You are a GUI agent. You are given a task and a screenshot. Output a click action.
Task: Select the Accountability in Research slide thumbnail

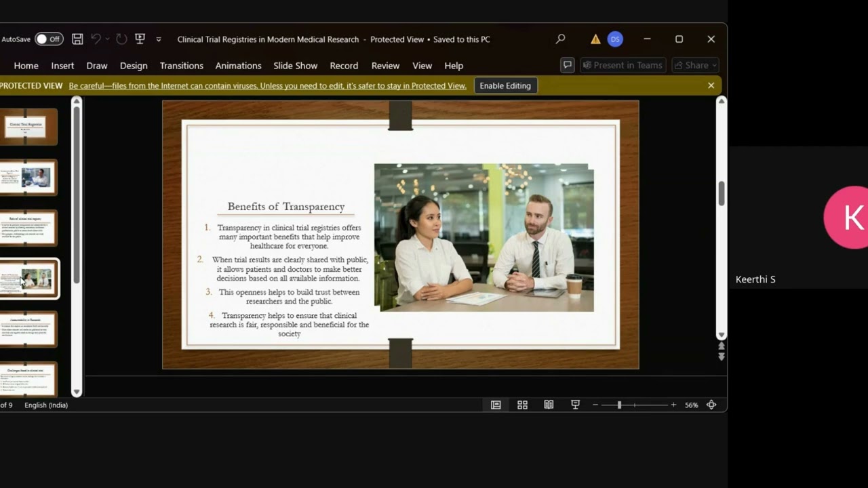(28, 329)
